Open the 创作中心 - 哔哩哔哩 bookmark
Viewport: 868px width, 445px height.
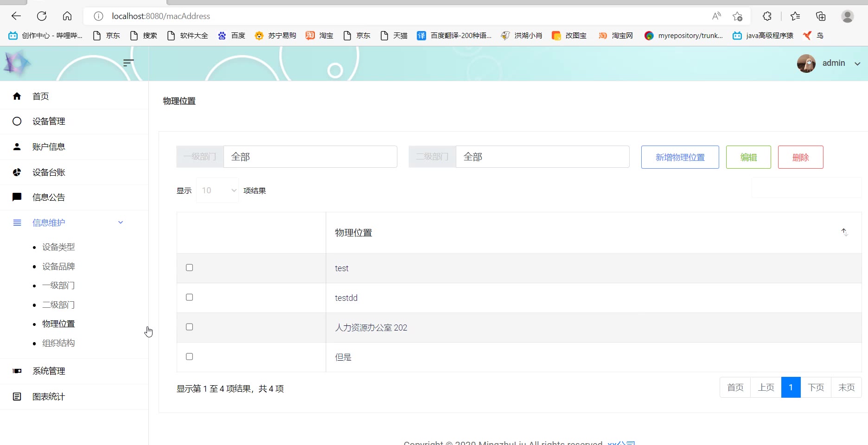[x=45, y=36]
